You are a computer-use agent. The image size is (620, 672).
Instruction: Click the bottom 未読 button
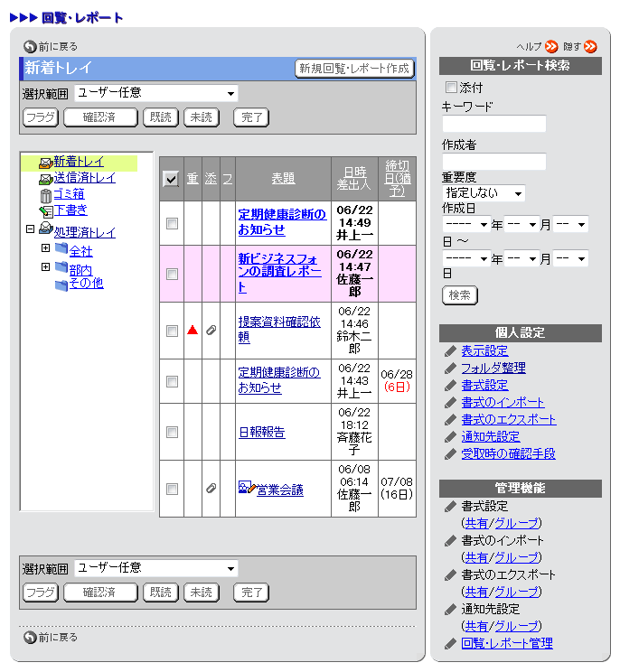[201, 593]
